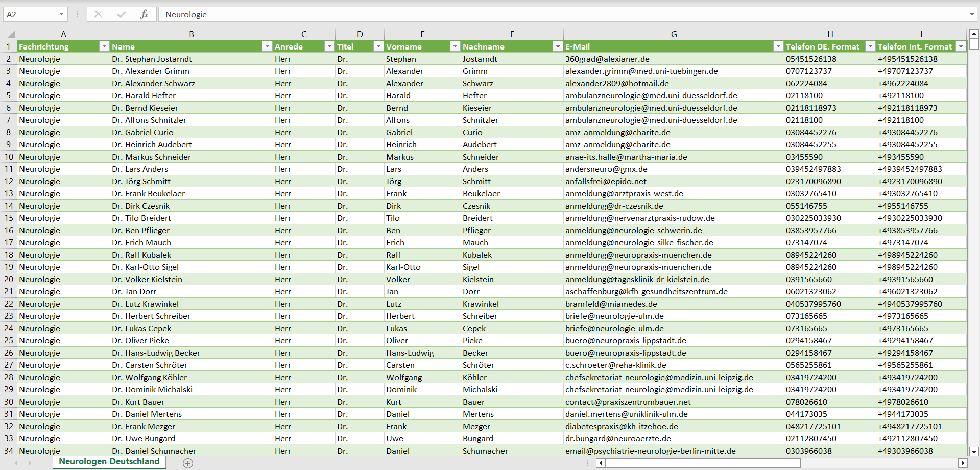This screenshot has height=470, width=980.
Task: Select phone cell 02118118973
Action: 830,108
